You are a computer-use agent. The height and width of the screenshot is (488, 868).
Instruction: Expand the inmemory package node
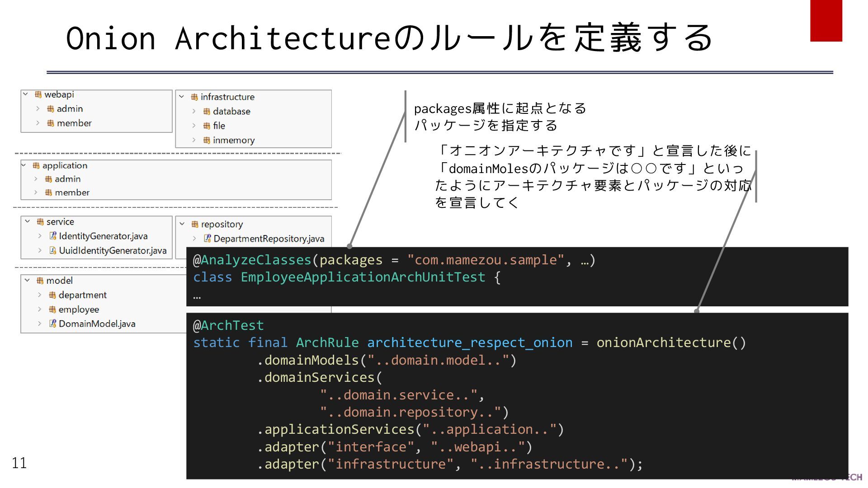tap(194, 140)
